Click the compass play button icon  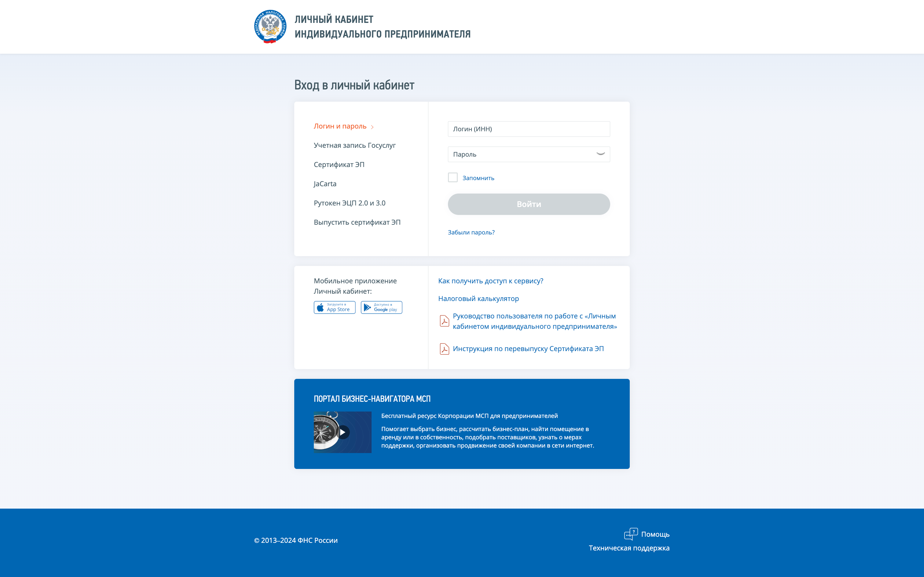pyautogui.click(x=343, y=432)
